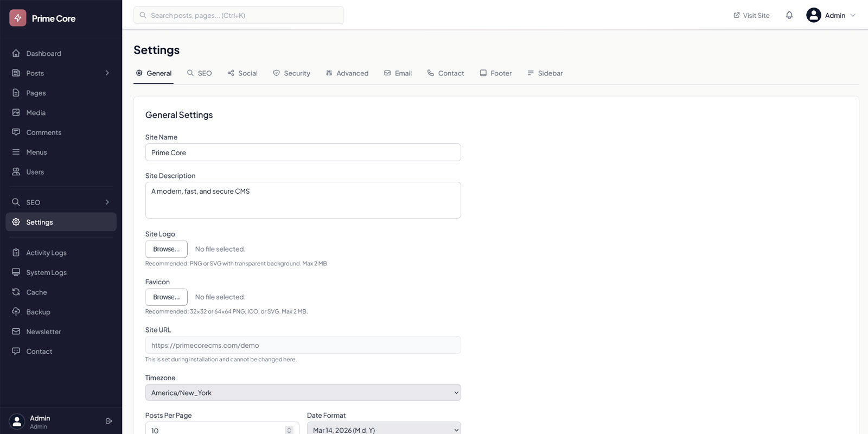Click the logout icon beside Admin in sidebar
Image resolution: width=868 pixels, height=434 pixels.
point(108,421)
